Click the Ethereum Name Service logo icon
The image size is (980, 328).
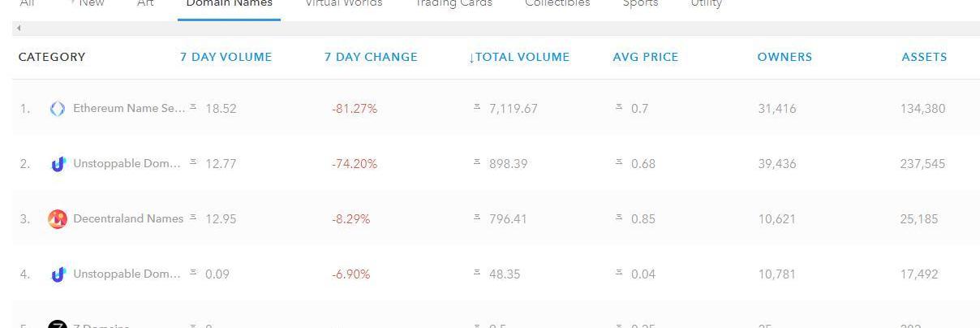pos(58,109)
